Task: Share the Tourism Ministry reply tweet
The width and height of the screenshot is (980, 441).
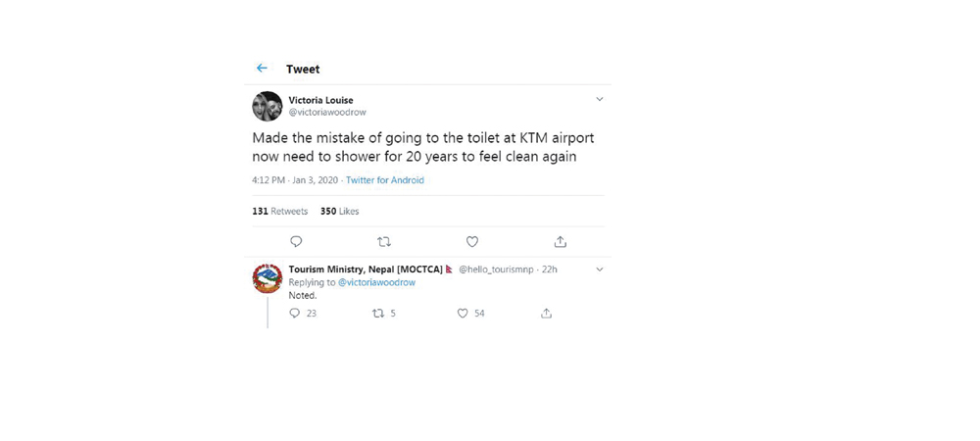Action: 546,314
